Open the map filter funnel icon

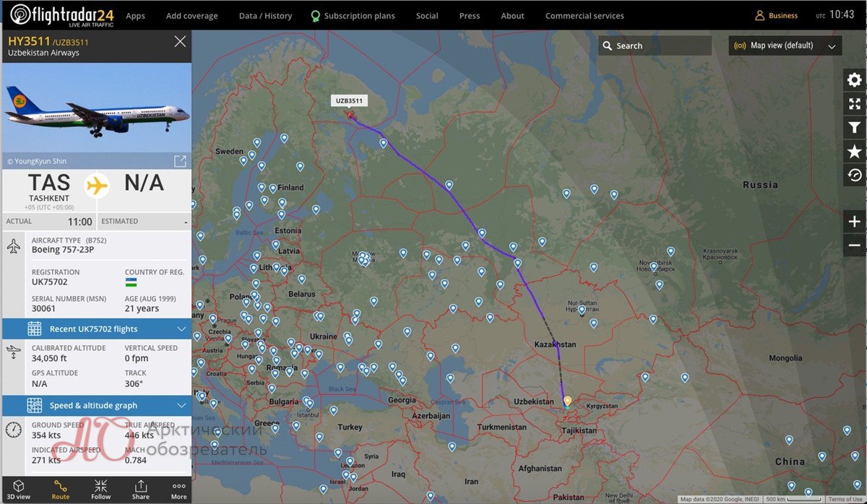coord(854,128)
